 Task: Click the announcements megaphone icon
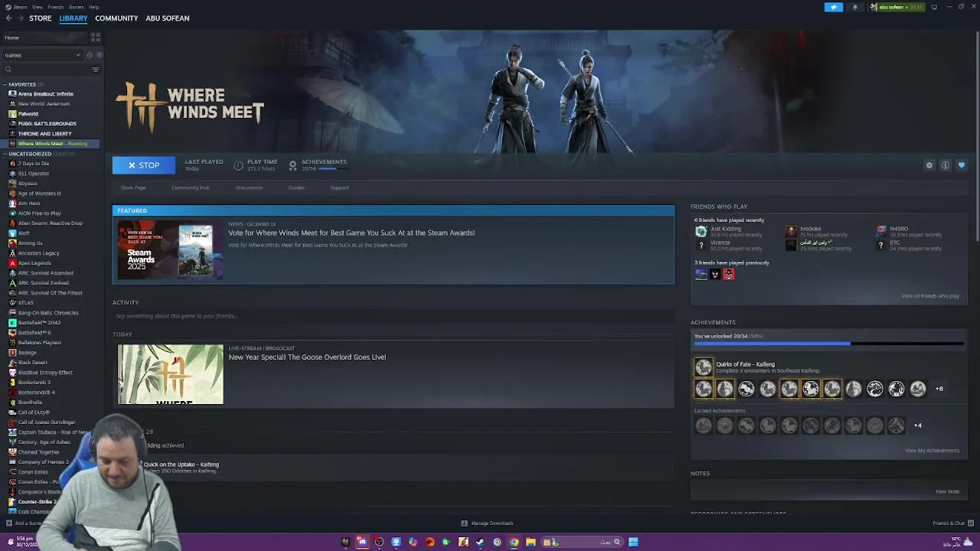coord(833,7)
